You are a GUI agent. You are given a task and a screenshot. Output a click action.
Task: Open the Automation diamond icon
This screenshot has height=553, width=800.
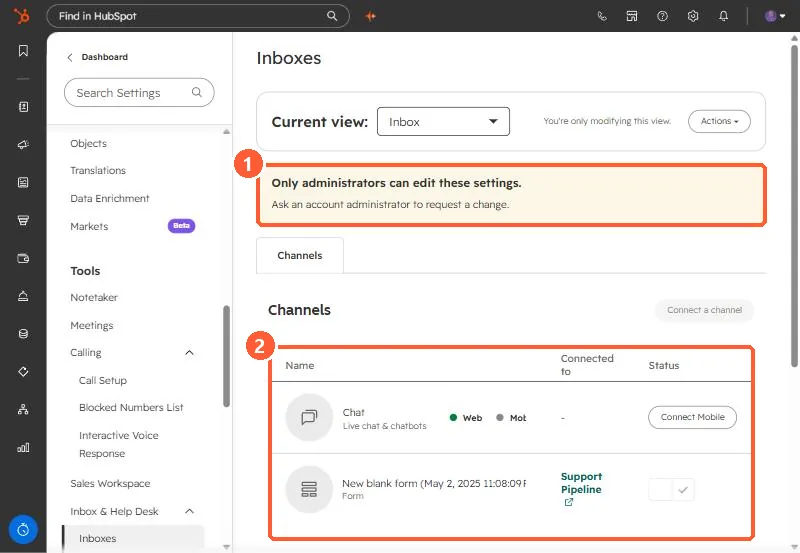pos(23,371)
